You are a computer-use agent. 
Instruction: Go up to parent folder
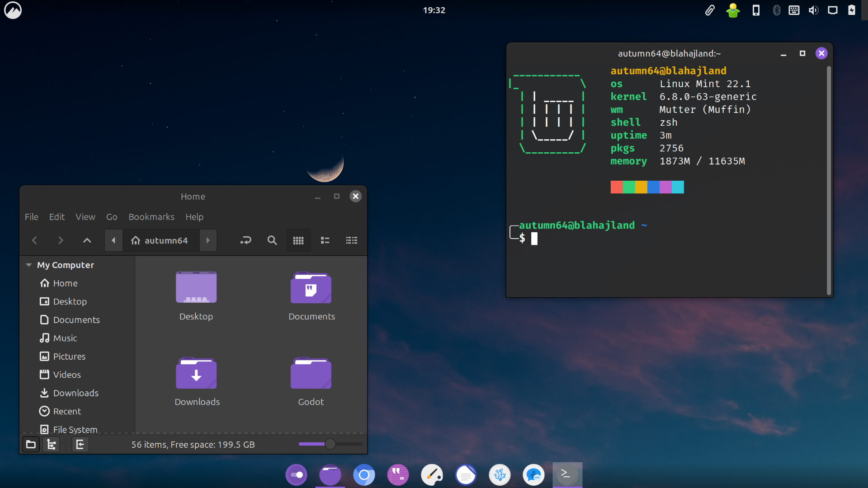point(87,240)
